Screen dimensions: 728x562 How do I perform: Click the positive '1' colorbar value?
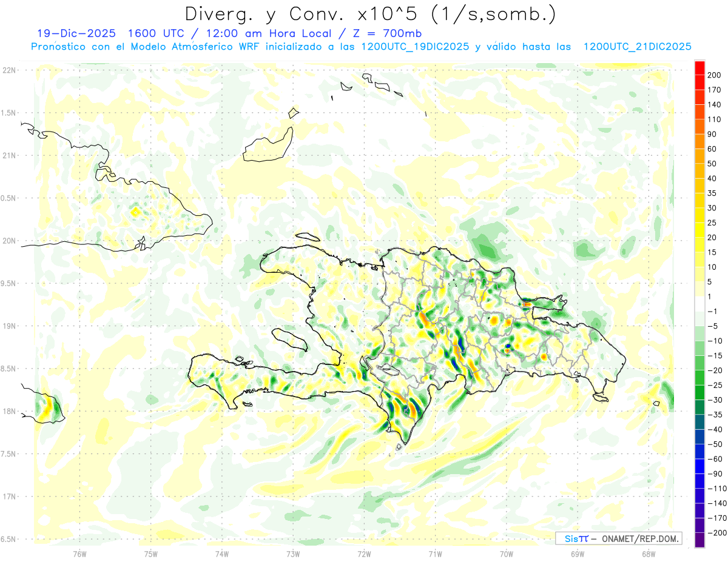click(710, 296)
